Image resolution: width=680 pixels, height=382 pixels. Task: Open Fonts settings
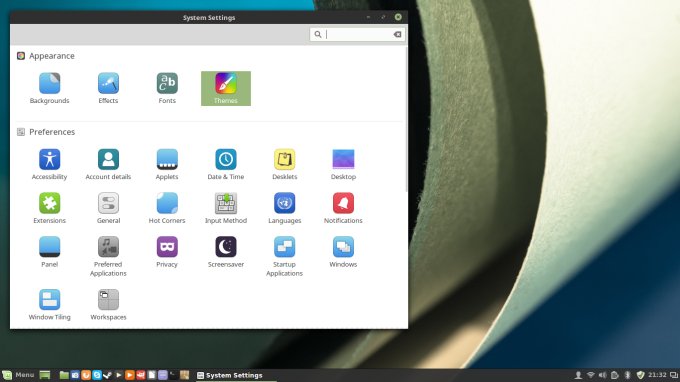click(167, 88)
